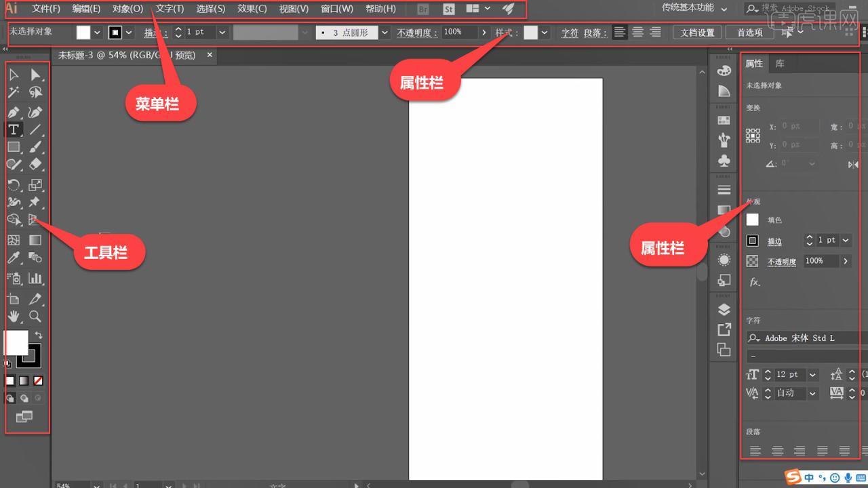Select the Shape Builder tool

(x=14, y=220)
